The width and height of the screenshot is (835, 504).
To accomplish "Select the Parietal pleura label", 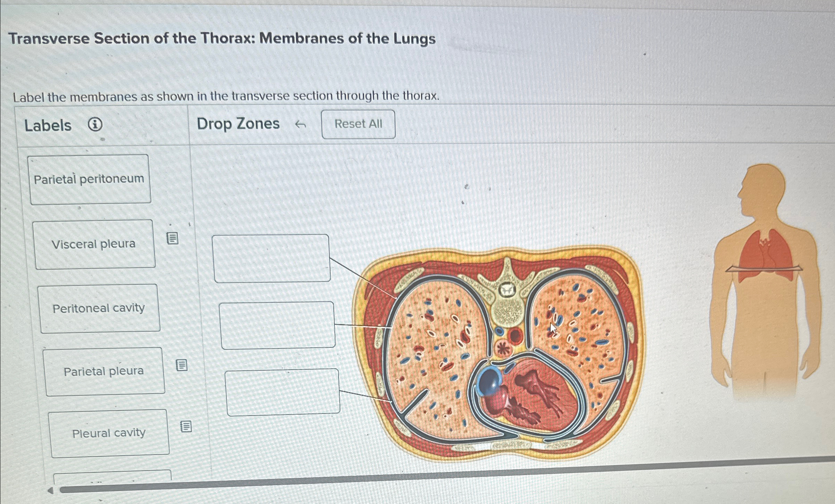I will coord(104,371).
